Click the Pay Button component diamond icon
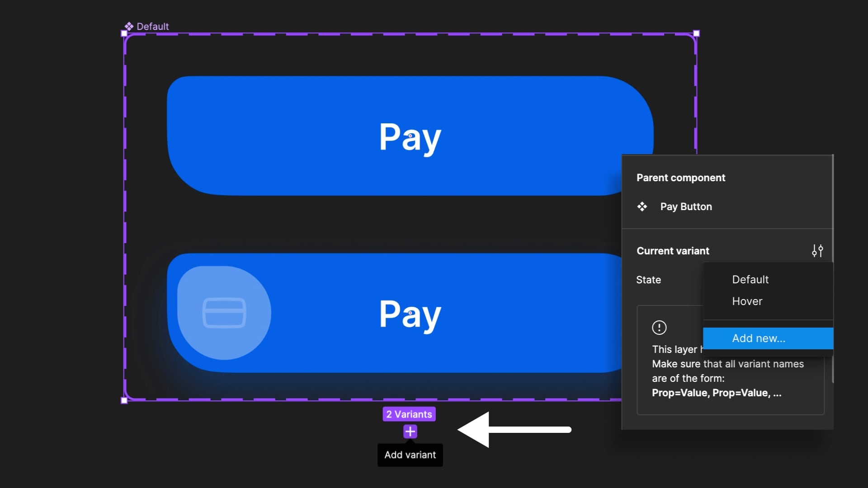The image size is (868, 488). pyautogui.click(x=642, y=206)
